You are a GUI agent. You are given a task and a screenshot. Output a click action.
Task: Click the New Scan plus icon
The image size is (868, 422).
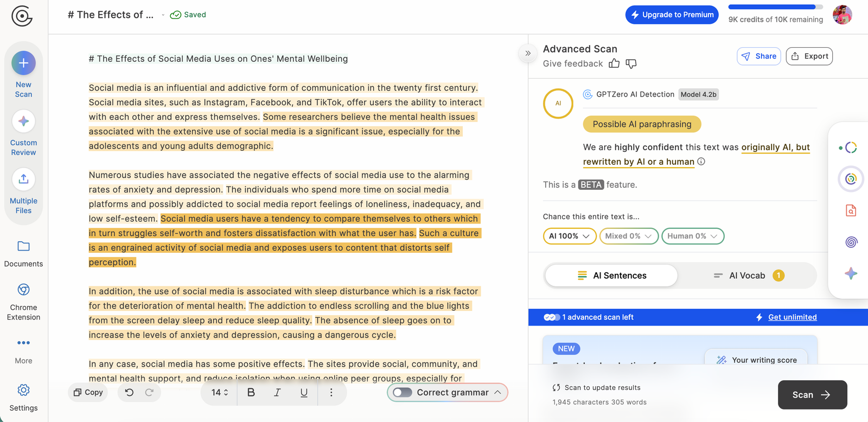pyautogui.click(x=23, y=63)
